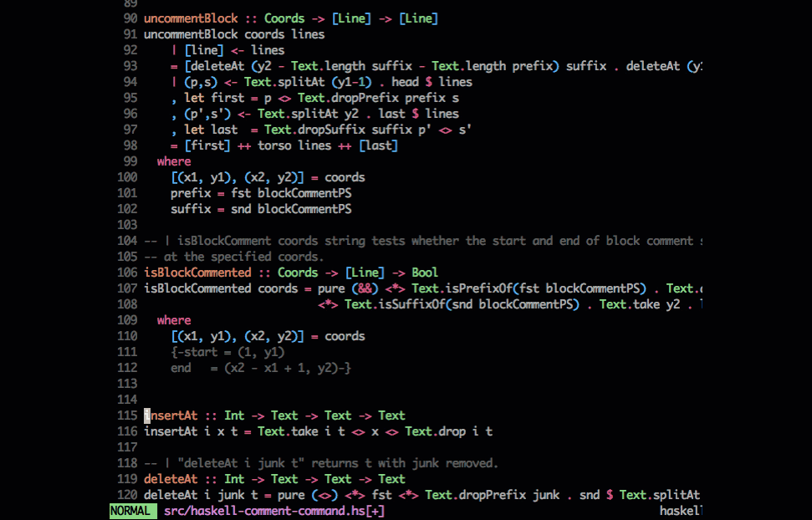Click the haskell filetype indicator
This screenshot has height=520, width=812.
click(681, 511)
